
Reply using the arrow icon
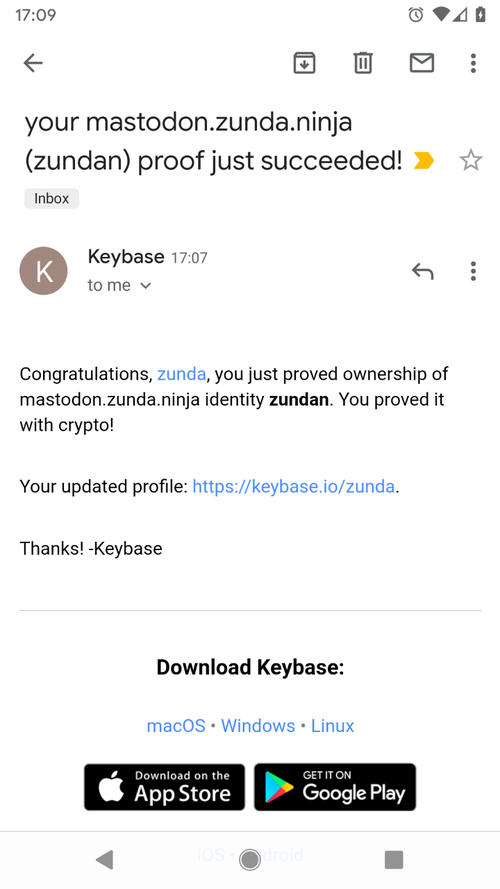[x=422, y=271]
